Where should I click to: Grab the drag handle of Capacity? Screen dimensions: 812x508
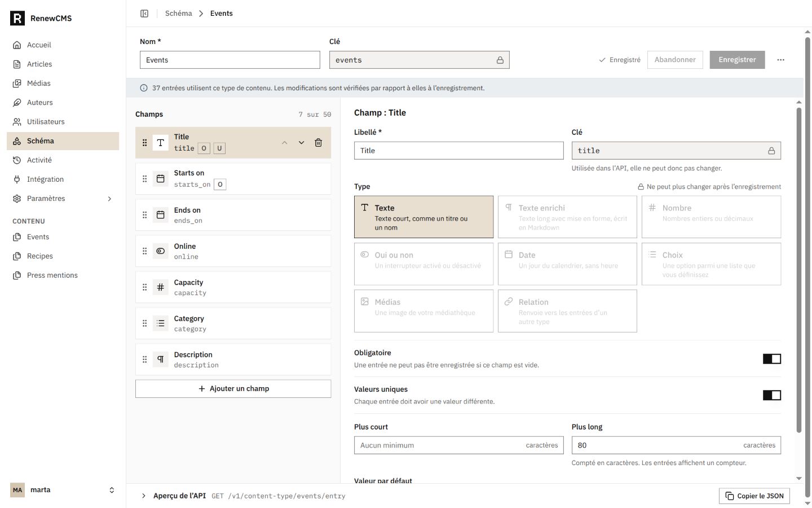[x=144, y=287]
